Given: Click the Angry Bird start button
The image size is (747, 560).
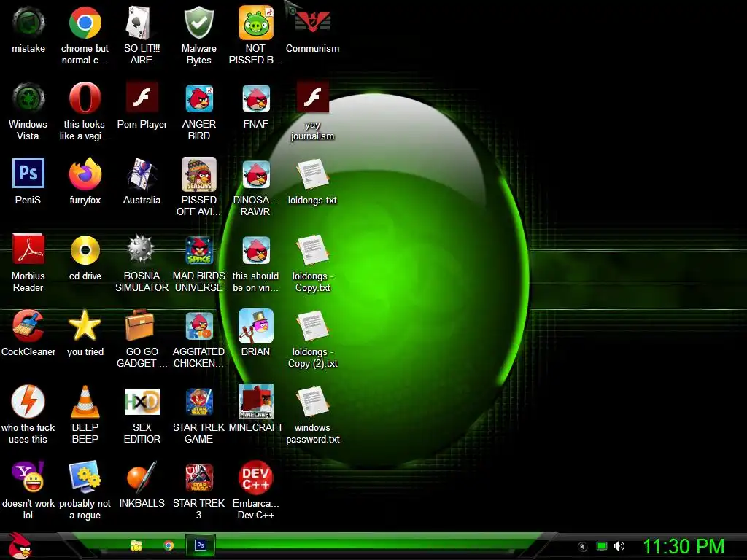Looking at the screenshot, I should pyautogui.click(x=20, y=545).
